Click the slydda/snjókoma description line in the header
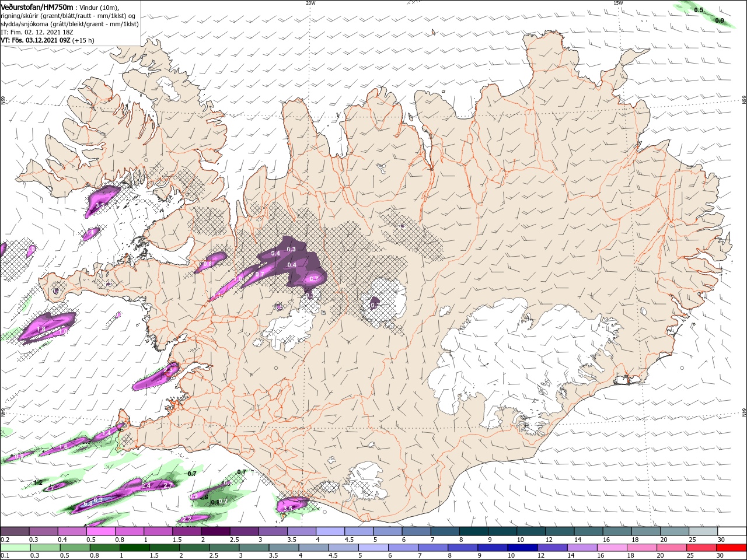 point(69,24)
